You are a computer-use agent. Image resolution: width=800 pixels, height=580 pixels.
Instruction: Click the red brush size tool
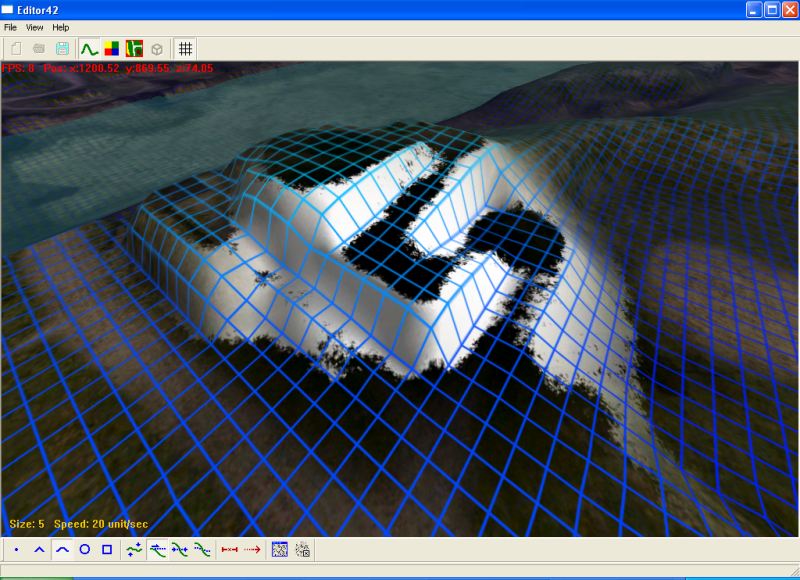229,549
